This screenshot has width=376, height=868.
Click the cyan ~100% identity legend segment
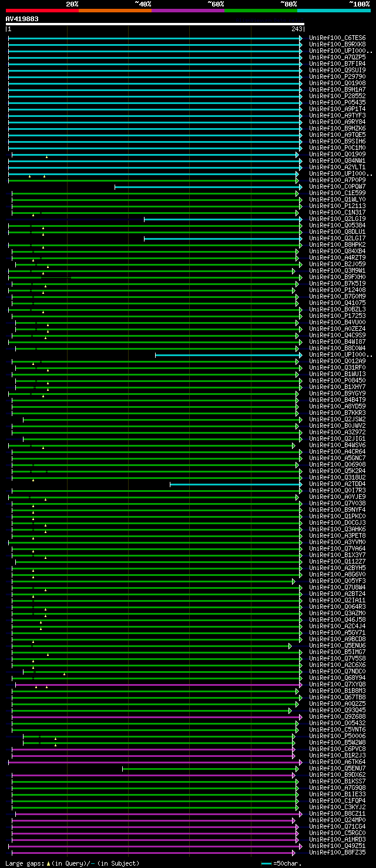333,11
